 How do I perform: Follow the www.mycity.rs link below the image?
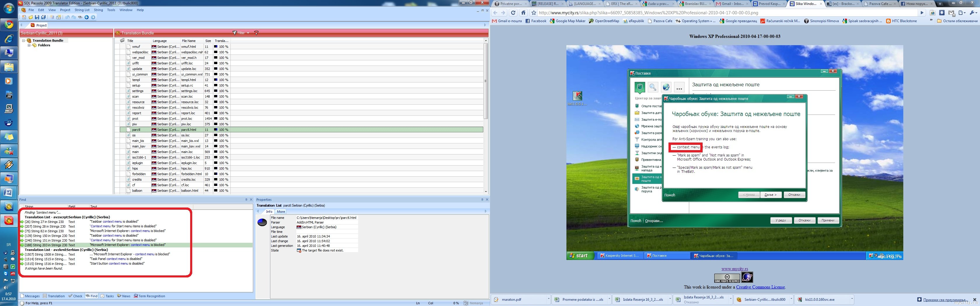click(735, 269)
